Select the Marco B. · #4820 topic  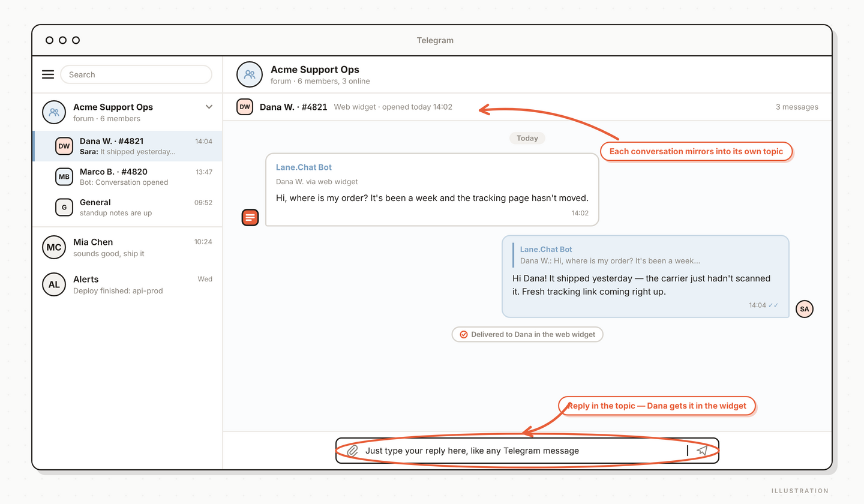coord(128,176)
